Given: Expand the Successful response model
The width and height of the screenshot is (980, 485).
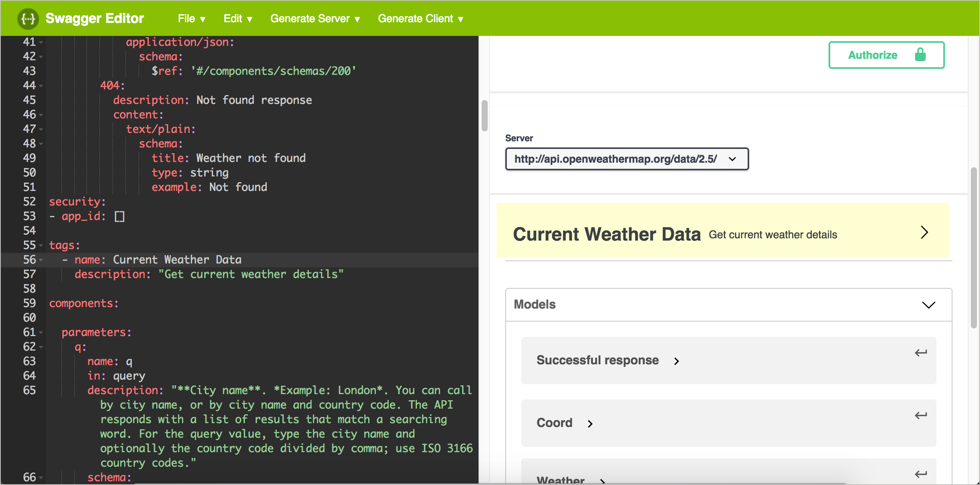Looking at the screenshot, I should tap(676, 360).
